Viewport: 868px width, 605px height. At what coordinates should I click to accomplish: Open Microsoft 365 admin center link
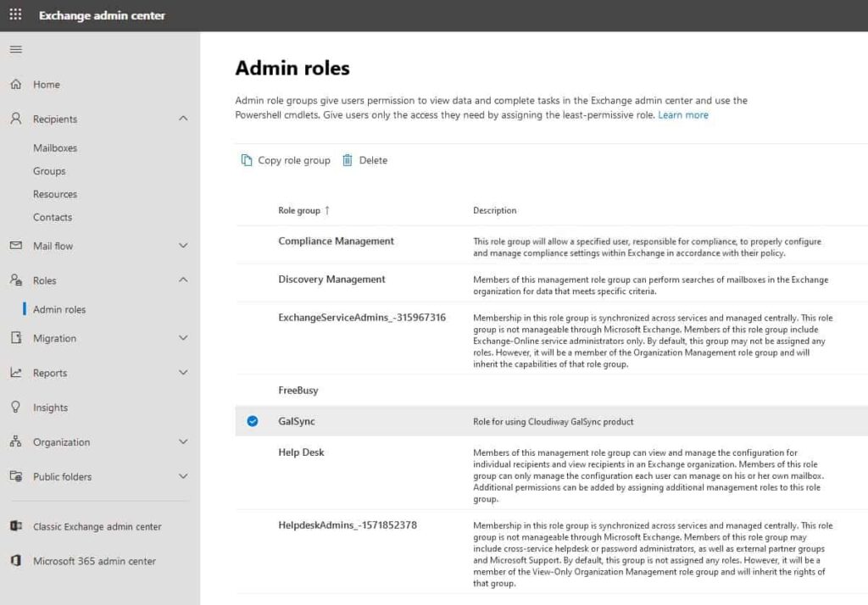tap(94, 561)
